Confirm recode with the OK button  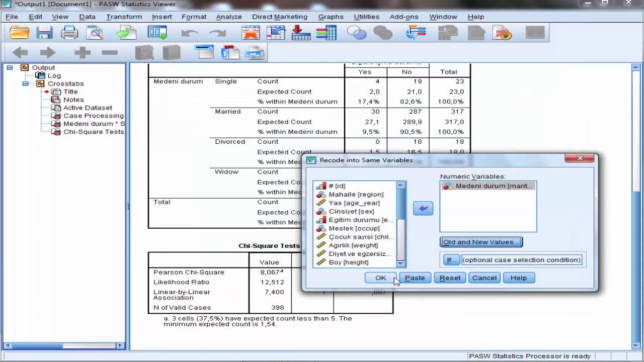[381, 278]
